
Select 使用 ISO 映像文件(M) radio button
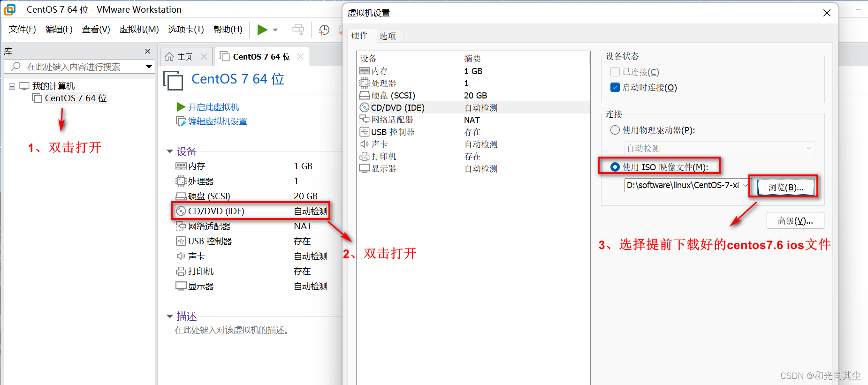pyautogui.click(x=615, y=167)
